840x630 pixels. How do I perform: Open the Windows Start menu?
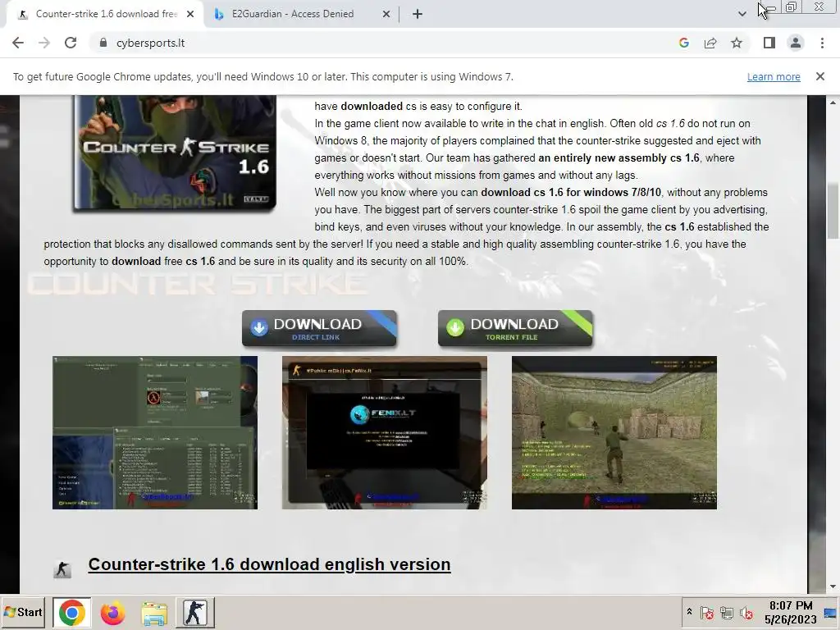[x=23, y=612]
